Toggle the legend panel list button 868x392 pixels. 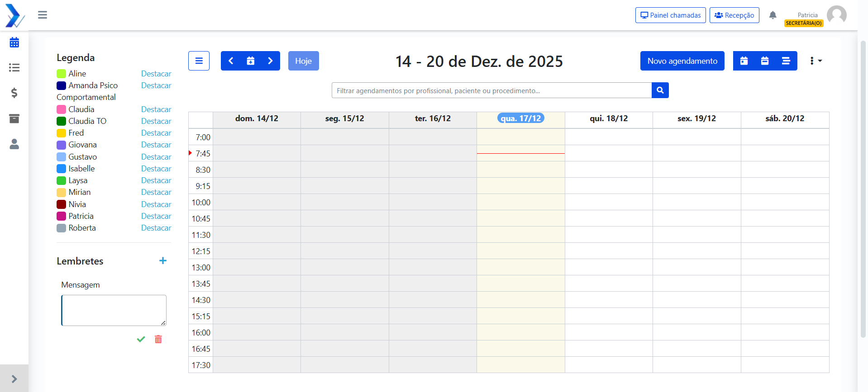tap(199, 61)
